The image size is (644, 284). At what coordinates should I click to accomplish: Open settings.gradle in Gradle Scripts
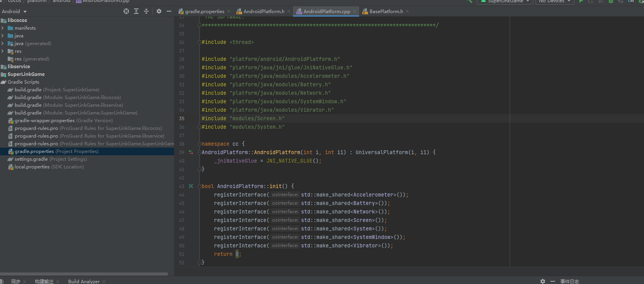click(x=31, y=159)
